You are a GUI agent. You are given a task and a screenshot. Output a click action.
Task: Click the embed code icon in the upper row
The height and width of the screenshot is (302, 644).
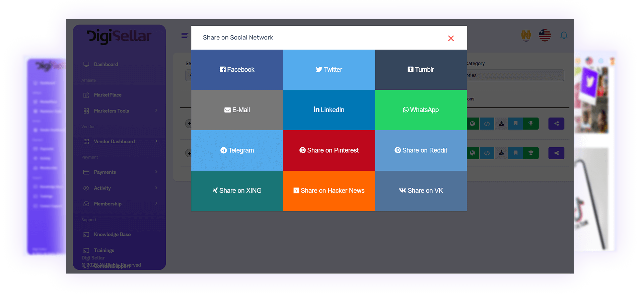(487, 124)
